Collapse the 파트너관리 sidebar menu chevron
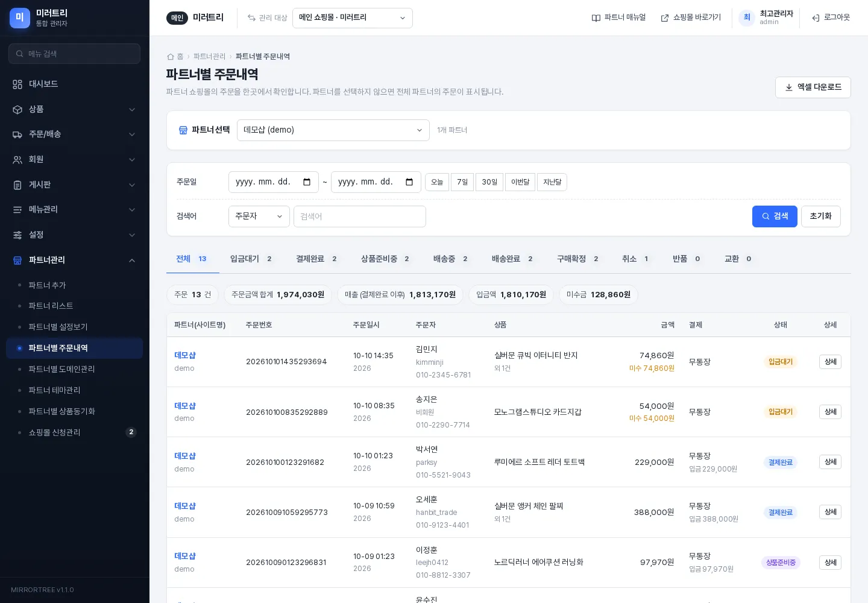Viewport: 868px width, 603px height. coord(132,260)
